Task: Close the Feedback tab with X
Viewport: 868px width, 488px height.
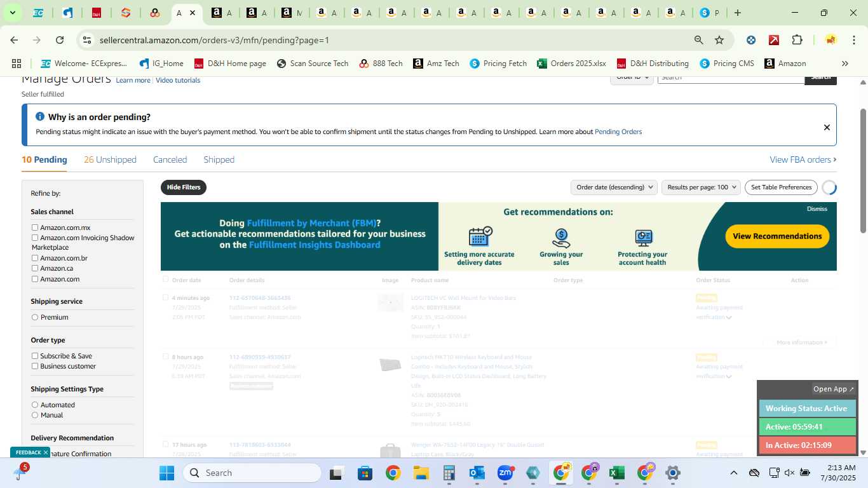Action: tap(46, 452)
